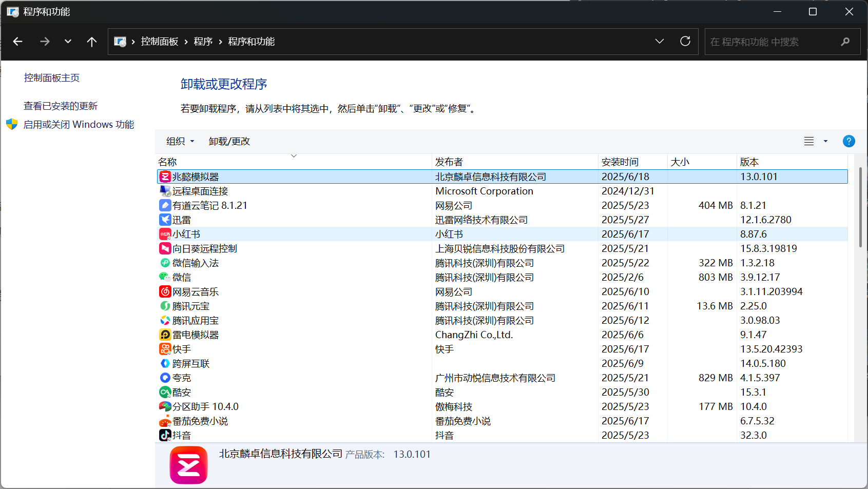
Task: Click the large 兆懿模拟器 logo in details pane
Action: click(188, 465)
